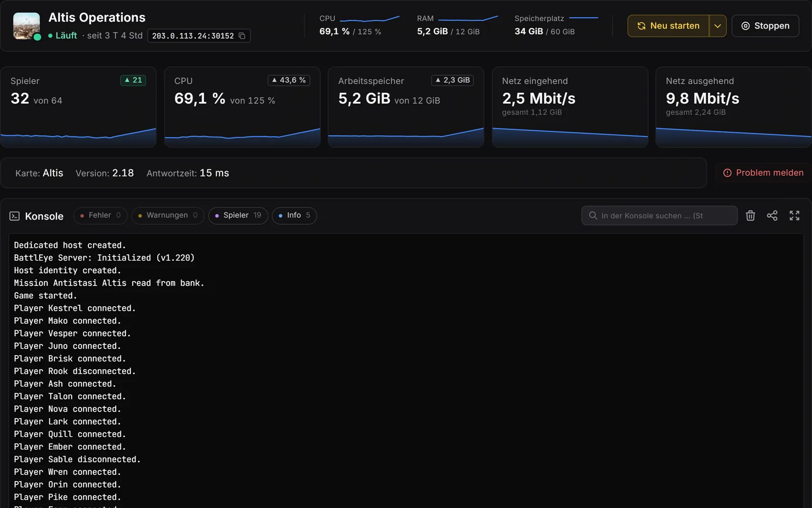Screen dimensions: 812x508
Task: Share the console output
Action: pyautogui.click(x=772, y=216)
